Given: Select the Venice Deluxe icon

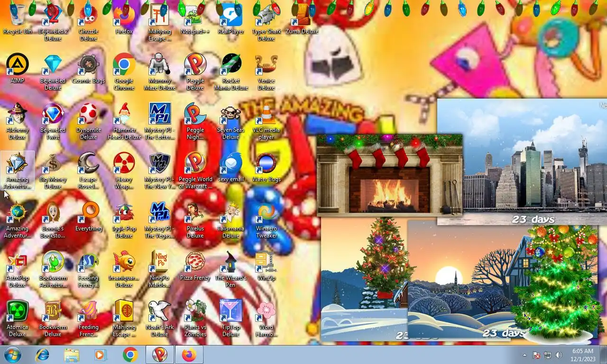Looking at the screenshot, I should point(266,72).
